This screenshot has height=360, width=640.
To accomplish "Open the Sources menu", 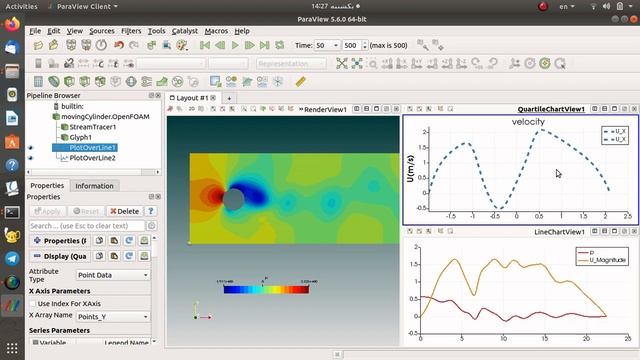I will [x=102, y=31].
